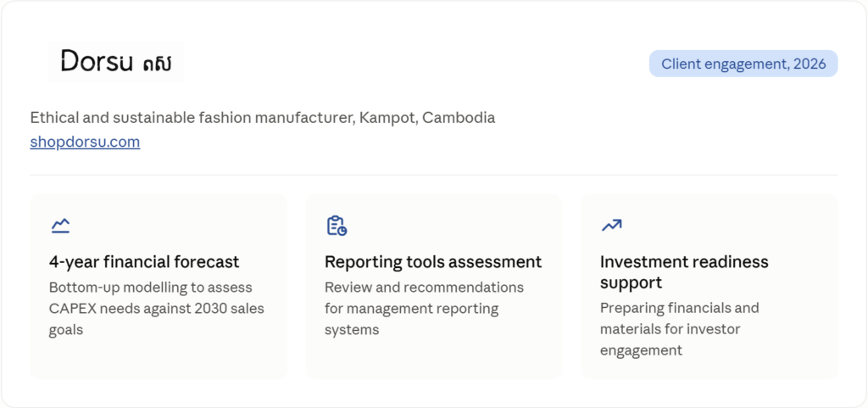Click the Review and recommendations description text
The image size is (868, 408).
coord(424,309)
